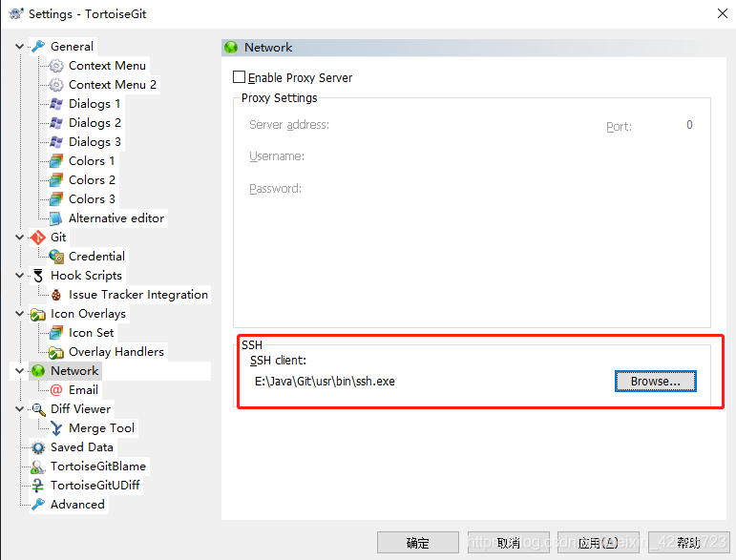
Task: Collapse the General tree node
Action: [x=19, y=47]
